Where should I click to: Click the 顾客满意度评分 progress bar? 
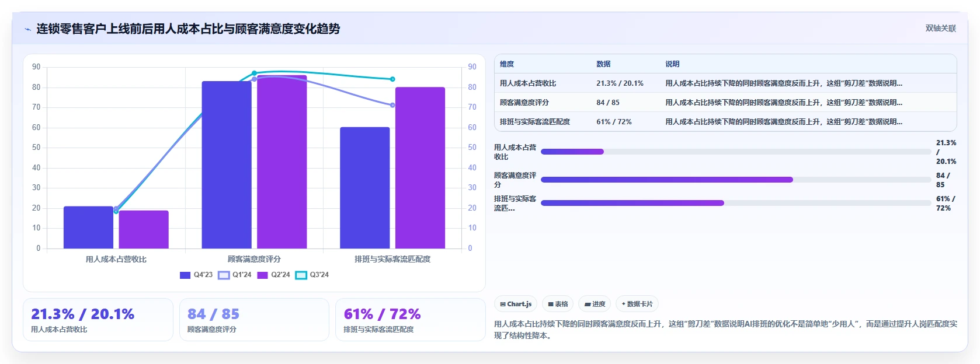pos(736,180)
